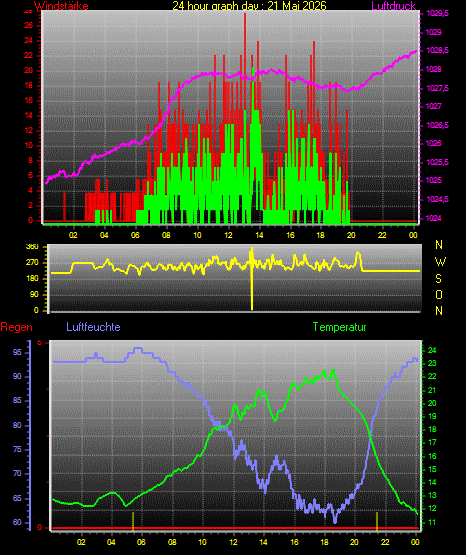
Task: Click the Temperatur legend label
Action: click(x=339, y=327)
